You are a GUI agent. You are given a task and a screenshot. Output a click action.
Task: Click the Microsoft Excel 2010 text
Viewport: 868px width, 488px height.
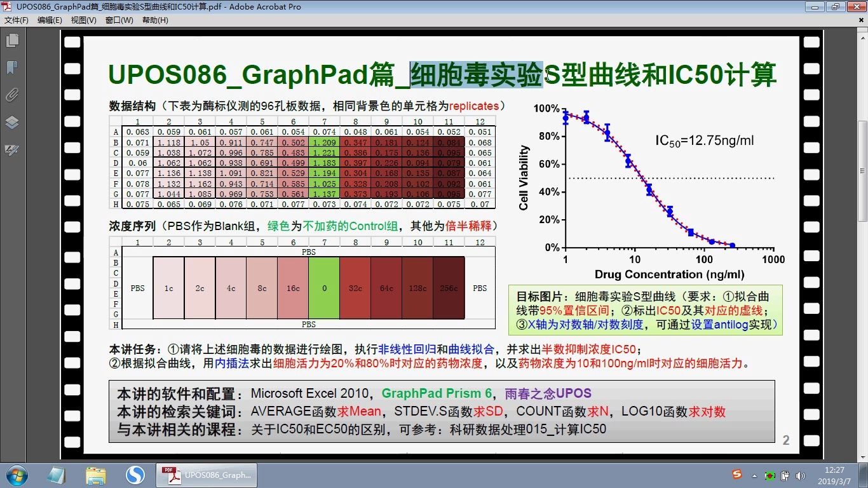point(309,393)
